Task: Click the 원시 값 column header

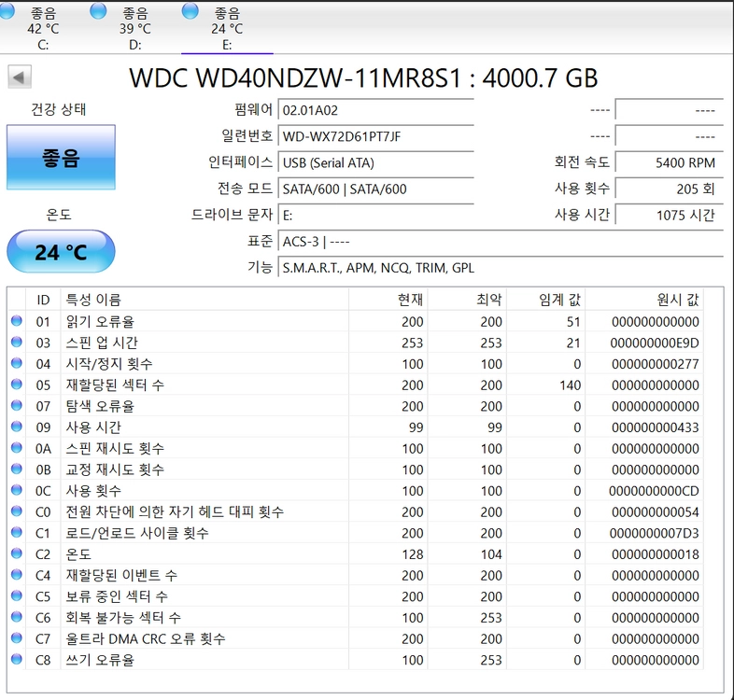Action: click(x=644, y=300)
